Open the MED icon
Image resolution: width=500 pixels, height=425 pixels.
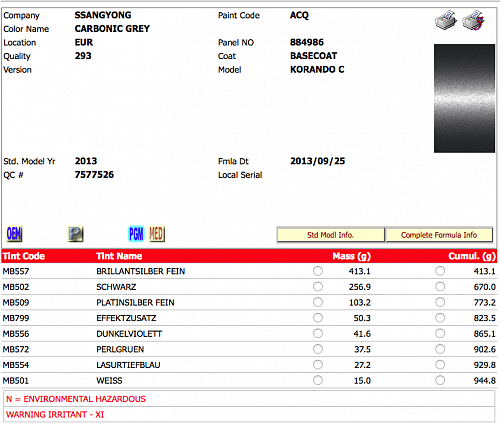[156, 234]
